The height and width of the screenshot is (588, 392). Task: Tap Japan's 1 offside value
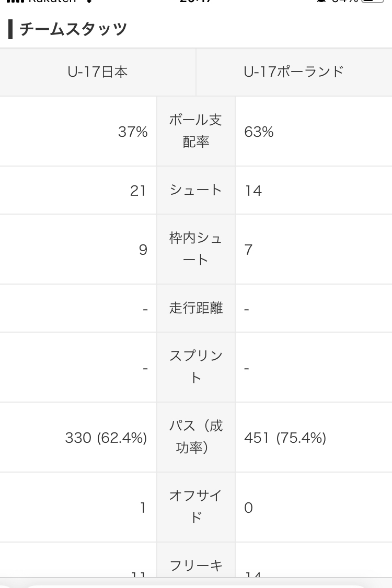click(143, 508)
